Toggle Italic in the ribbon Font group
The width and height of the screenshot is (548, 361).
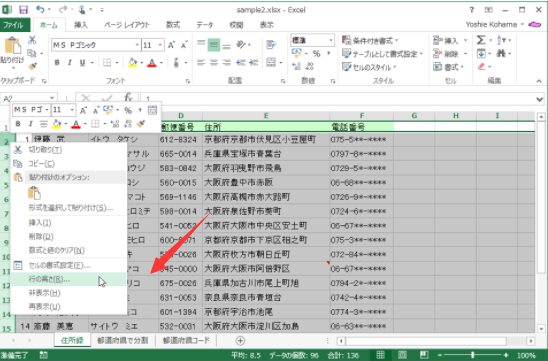(70, 63)
